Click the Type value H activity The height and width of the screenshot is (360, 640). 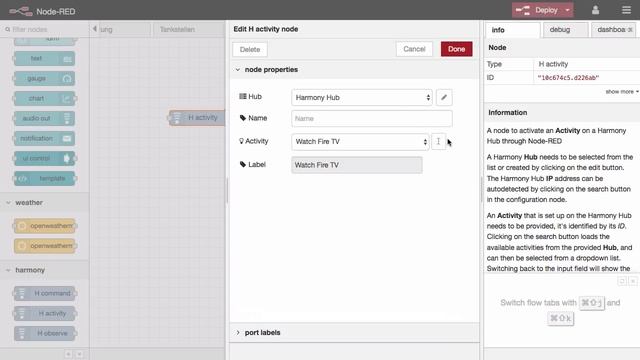coord(553,64)
